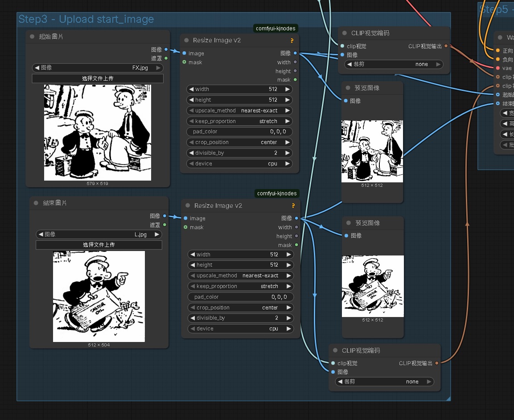Click help question mark on top Resize Image v2
514x420 pixels.
[292, 41]
